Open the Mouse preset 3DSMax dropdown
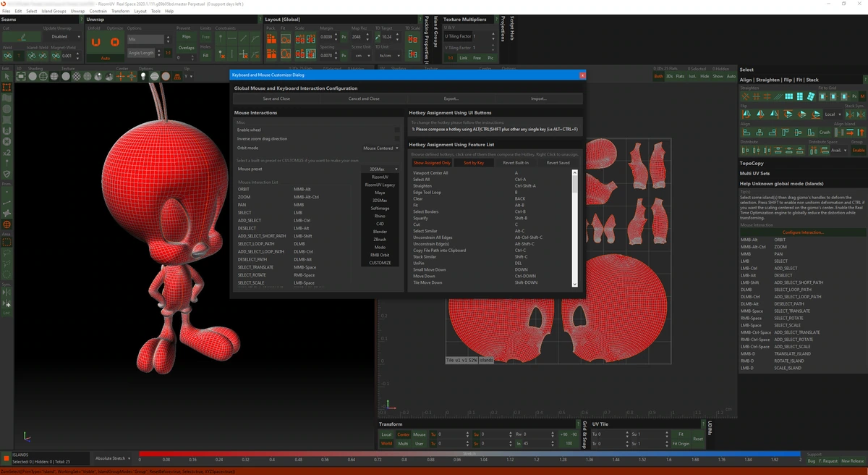Viewport: 868px width, 475px height. (380, 169)
